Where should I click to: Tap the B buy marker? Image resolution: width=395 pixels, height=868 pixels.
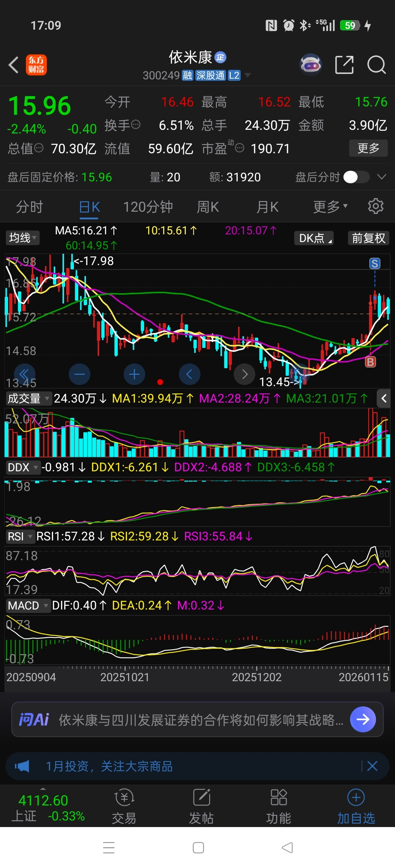[370, 362]
